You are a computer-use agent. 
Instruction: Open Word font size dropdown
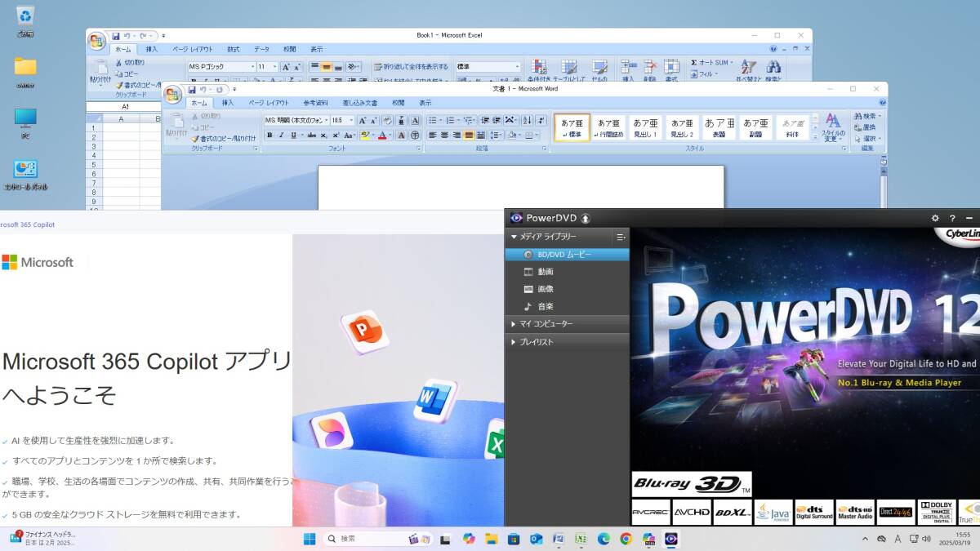click(351, 120)
